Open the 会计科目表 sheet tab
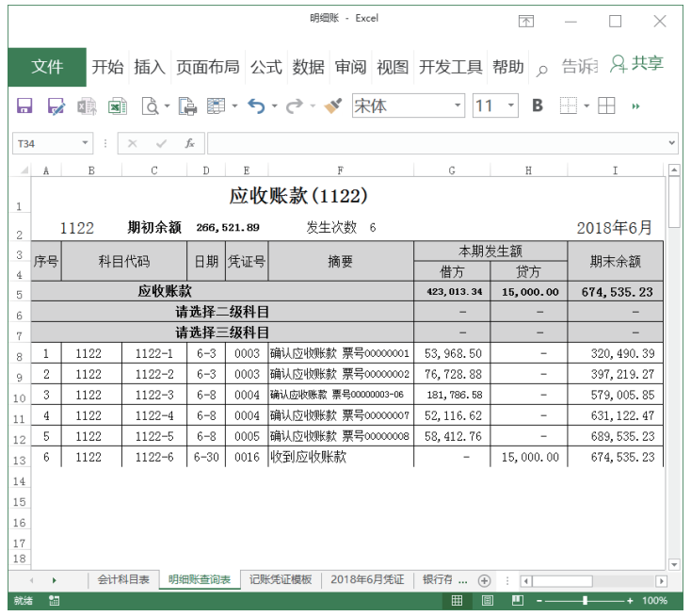Screen dimensions: 691x616 [123, 579]
